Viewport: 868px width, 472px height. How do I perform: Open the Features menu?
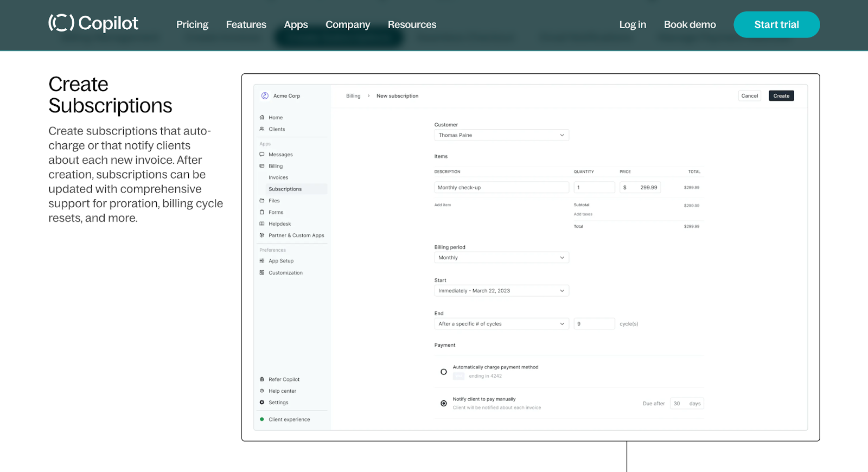point(246,24)
